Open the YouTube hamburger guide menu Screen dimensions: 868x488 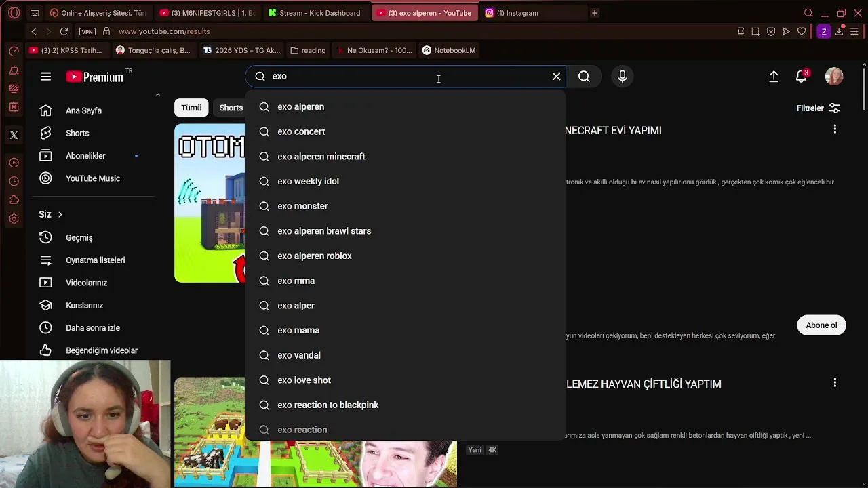[x=45, y=77]
